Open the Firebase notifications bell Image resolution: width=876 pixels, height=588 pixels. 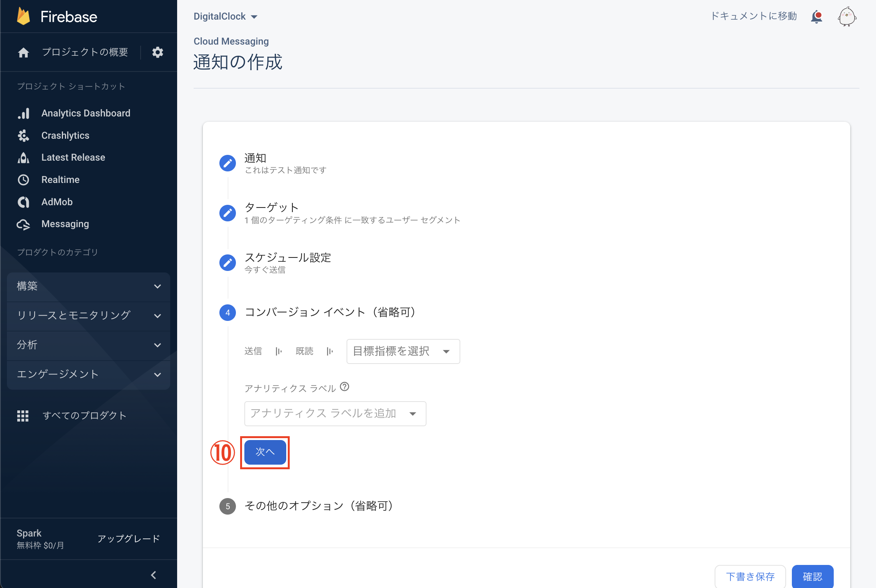816,16
